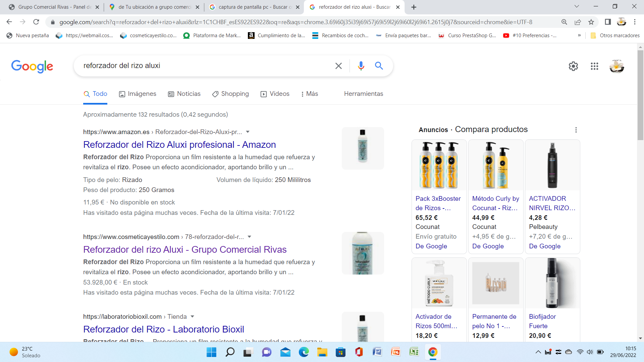
Task: Expand cosmeticayestilo result options arrow
Action: (249, 237)
